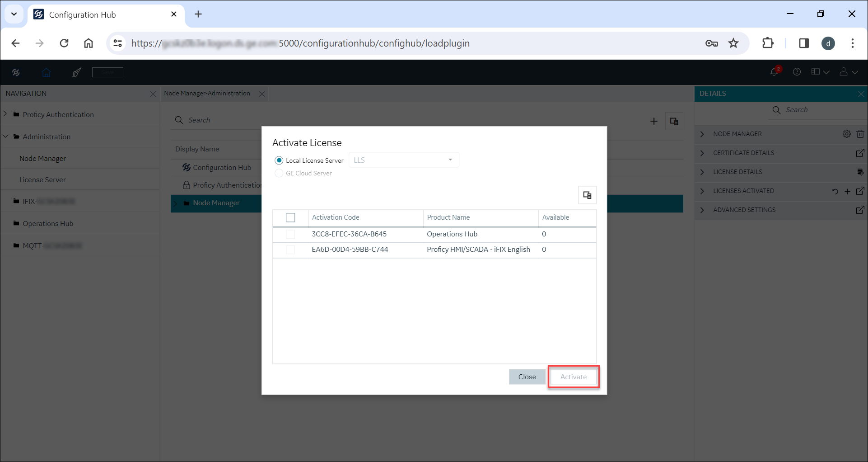This screenshot has width=868, height=462.
Task: Close the Details panel
Action: coord(861,94)
